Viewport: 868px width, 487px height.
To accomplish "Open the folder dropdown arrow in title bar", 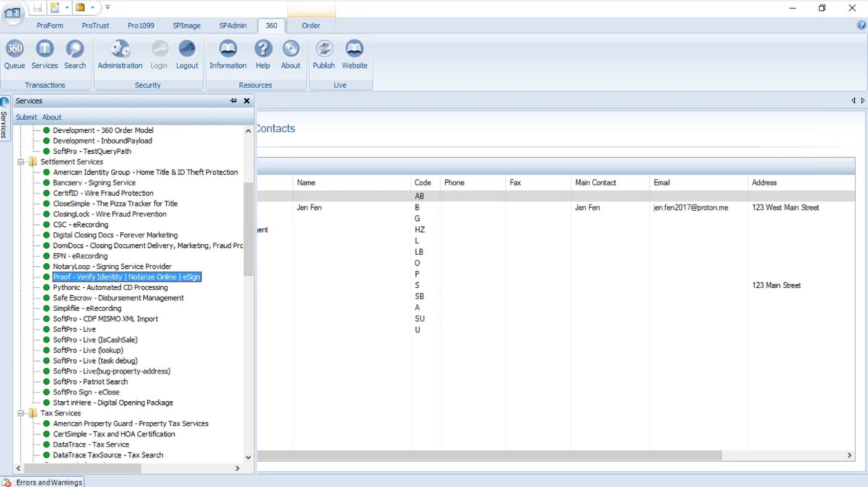I will [x=92, y=8].
